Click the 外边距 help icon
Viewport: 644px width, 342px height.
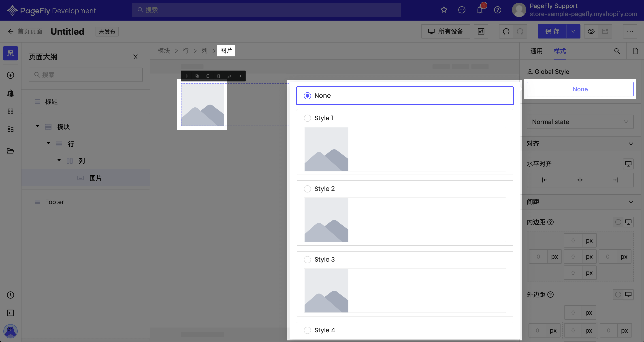coord(550,295)
